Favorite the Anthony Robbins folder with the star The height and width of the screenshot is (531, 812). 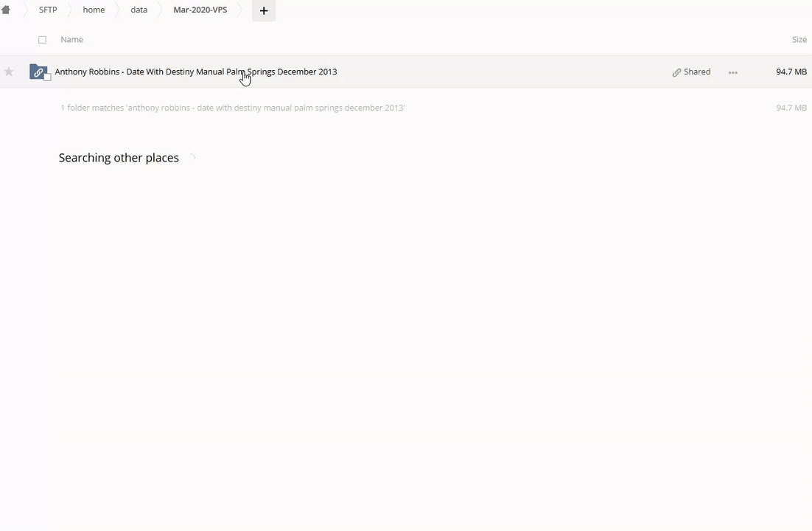(x=9, y=72)
